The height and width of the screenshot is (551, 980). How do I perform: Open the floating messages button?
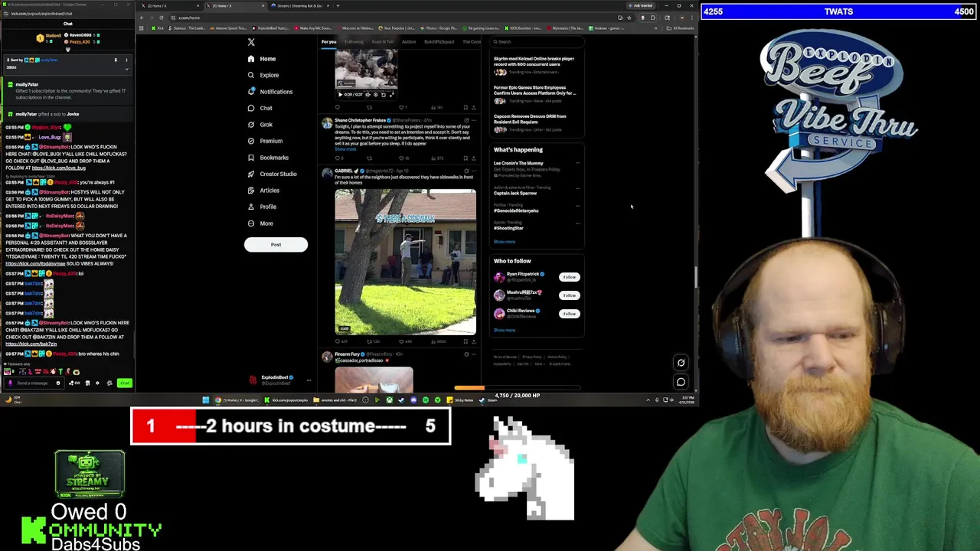[681, 382]
